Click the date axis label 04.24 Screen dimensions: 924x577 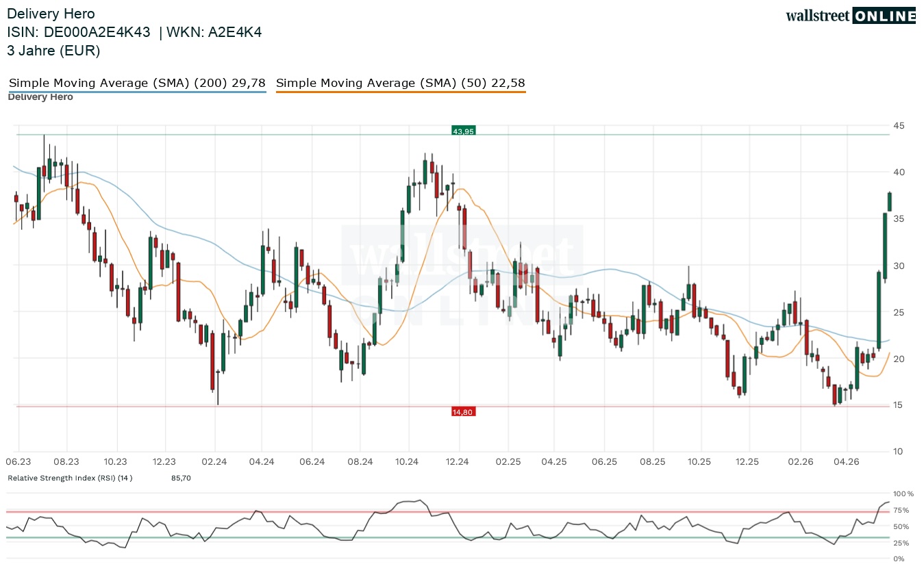[262, 462]
